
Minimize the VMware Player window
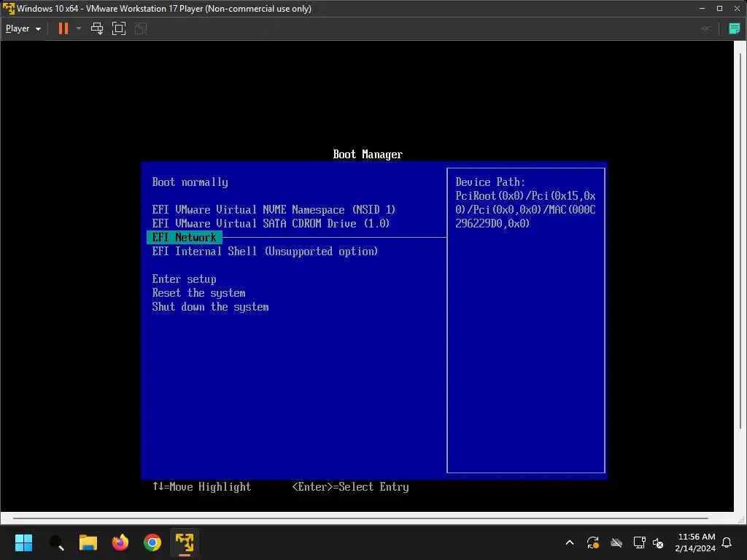702,9
